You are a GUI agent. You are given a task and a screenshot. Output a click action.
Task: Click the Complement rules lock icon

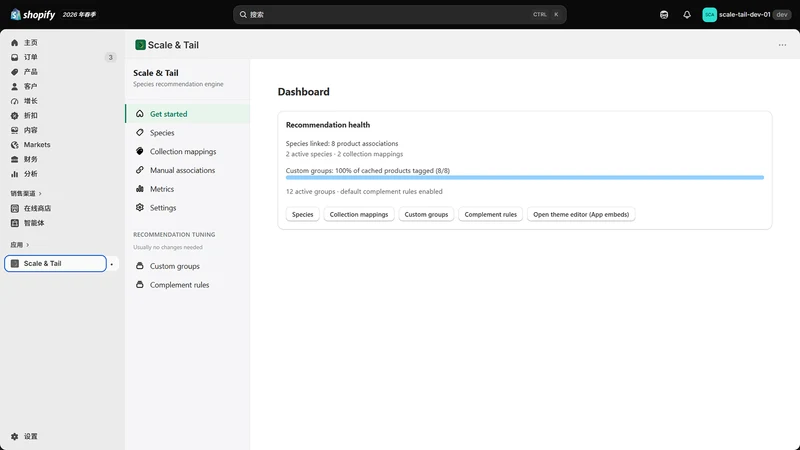coord(139,285)
